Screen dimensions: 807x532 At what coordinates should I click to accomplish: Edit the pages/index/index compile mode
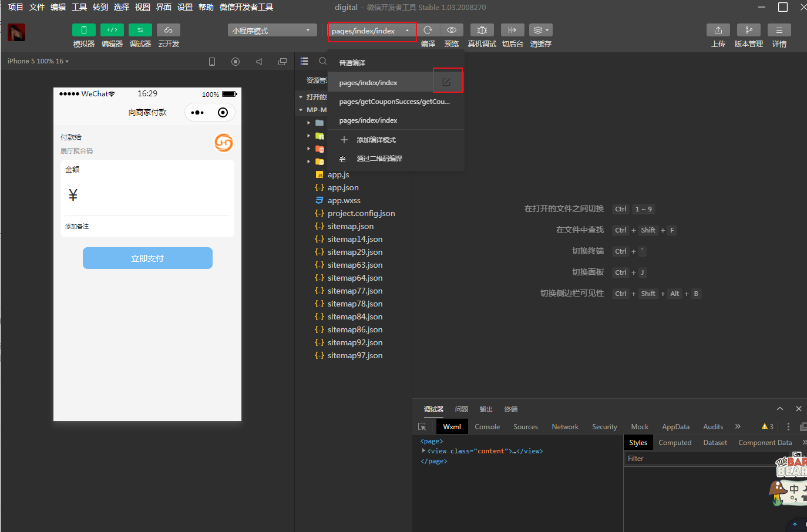[x=446, y=82]
